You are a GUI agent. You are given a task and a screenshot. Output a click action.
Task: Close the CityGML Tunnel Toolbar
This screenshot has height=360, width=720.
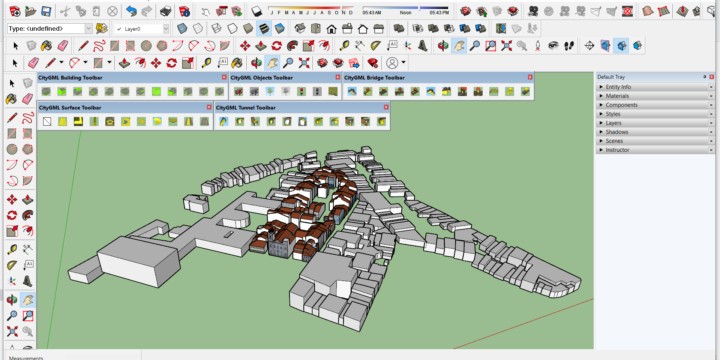(386, 107)
